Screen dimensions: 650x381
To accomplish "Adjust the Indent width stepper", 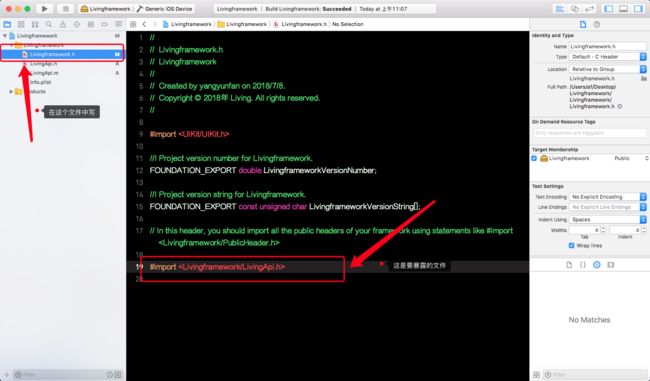I will (x=644, y=230).
